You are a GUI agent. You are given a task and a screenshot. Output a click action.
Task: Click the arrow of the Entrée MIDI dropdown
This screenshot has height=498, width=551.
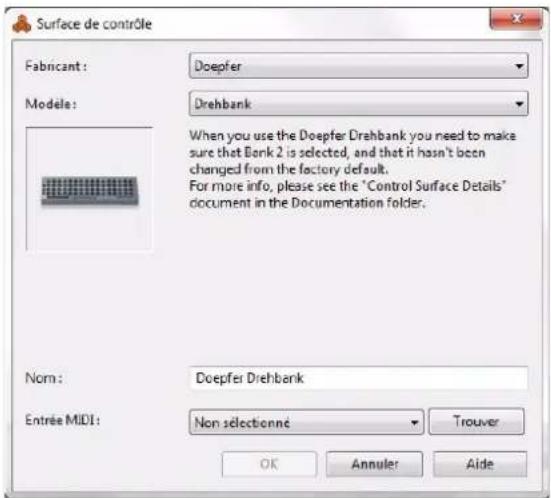pos(415,422)
